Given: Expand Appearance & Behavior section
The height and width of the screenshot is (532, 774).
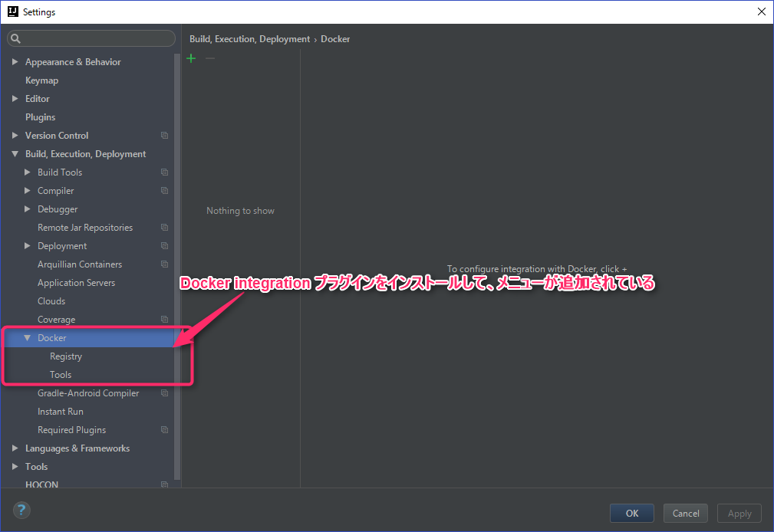Looking at the screenshot, I should coord(15,61).
